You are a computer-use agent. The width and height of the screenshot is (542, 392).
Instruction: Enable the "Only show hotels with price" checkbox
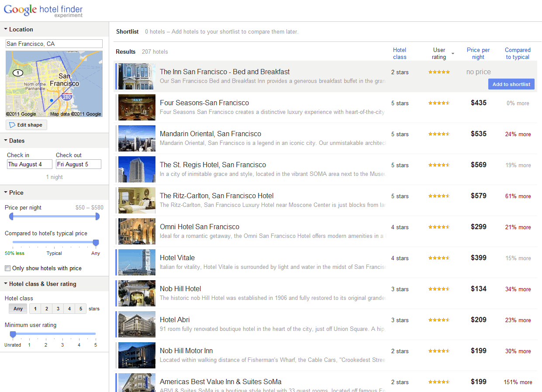tap(7, 268)
